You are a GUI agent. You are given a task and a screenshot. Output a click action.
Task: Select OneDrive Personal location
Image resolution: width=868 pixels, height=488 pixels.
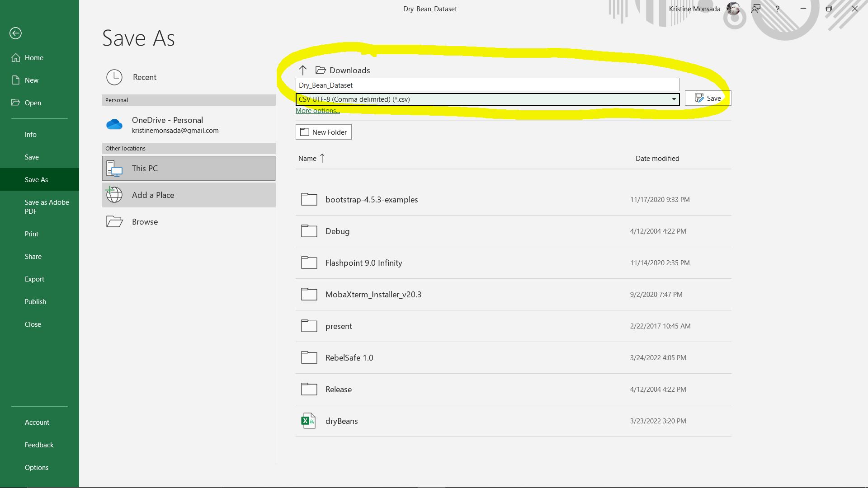pyautogui.click(x=167, y=124)
